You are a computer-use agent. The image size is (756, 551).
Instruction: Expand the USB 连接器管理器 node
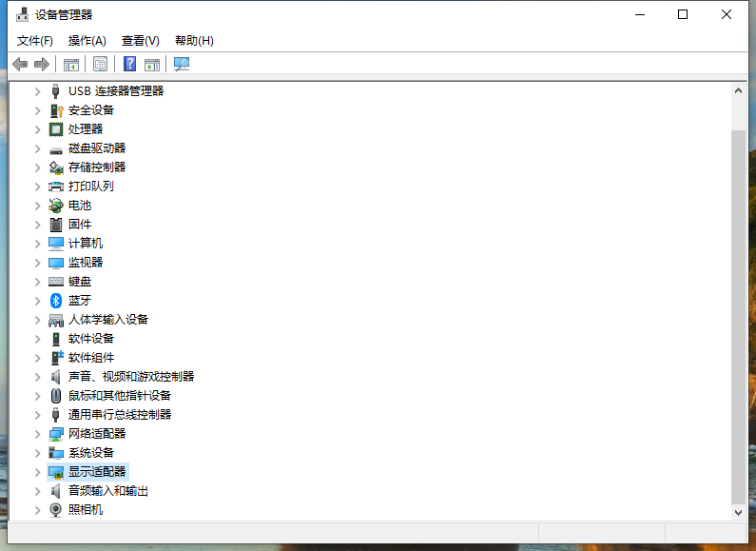click(37, 91)
